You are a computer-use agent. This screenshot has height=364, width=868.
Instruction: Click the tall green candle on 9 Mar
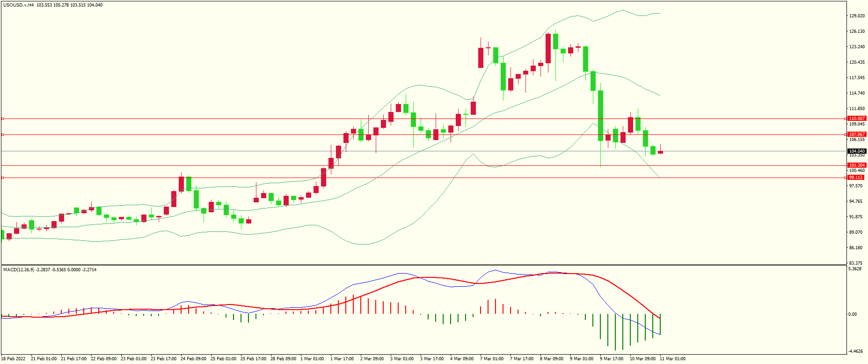[600, 115]
